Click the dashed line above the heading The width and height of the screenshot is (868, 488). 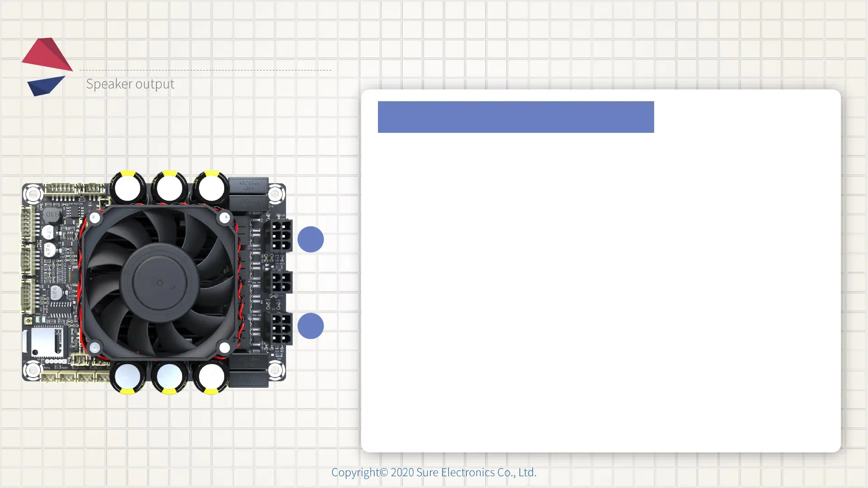(205, 70)
